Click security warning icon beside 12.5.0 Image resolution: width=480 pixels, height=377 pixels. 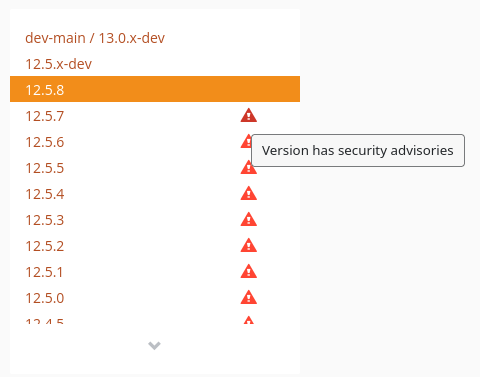click(249, 297)
